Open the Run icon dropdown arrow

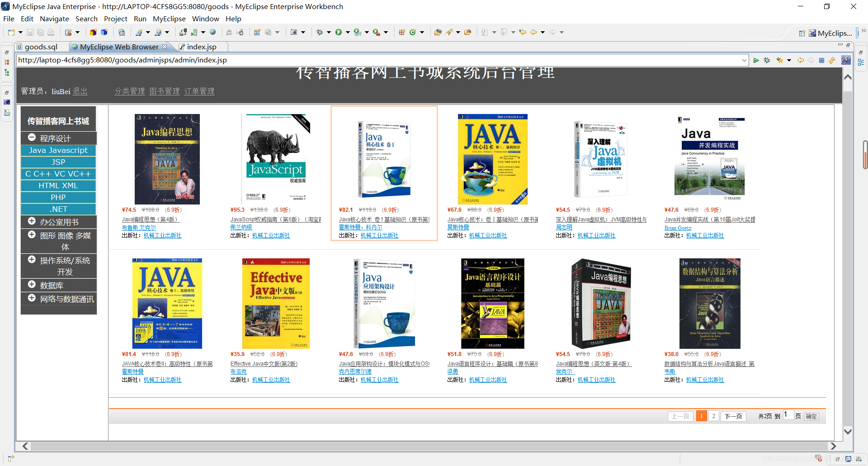tap(348, 32)
